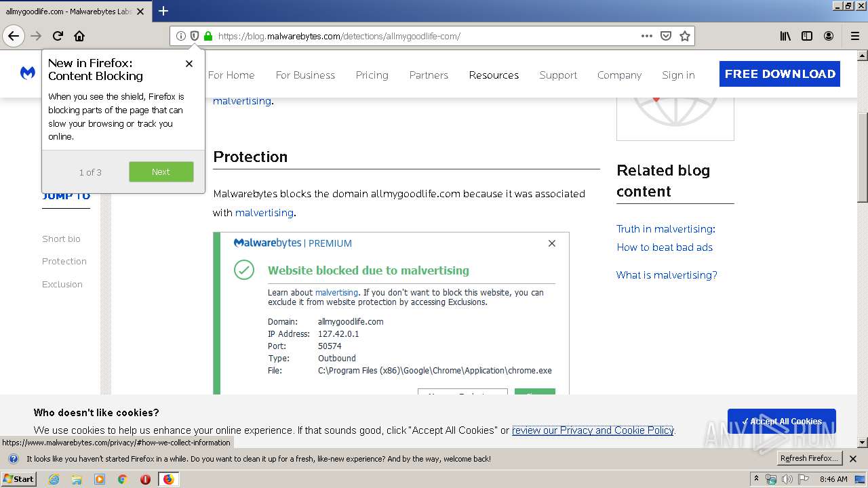Open the Pricing menu item
The width and height of the screenshot is (868, 488).
(372, 75)
